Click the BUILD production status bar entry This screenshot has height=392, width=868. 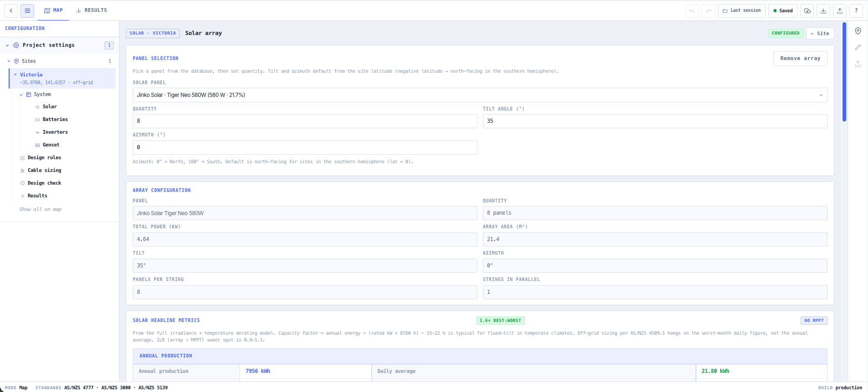(x=840, y=388)
